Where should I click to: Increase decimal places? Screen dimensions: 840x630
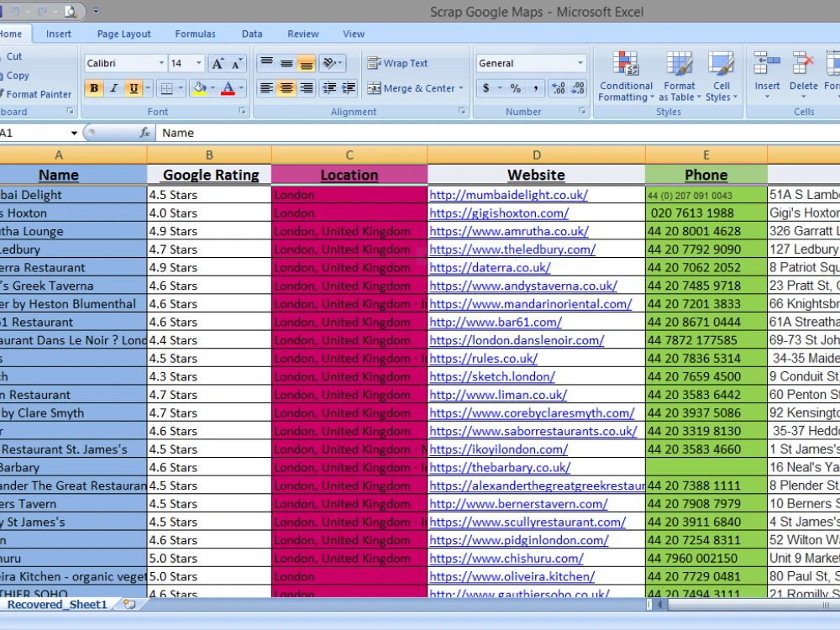click(x=559, y=88)
